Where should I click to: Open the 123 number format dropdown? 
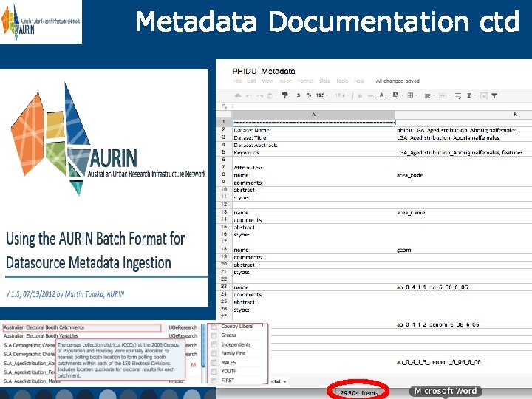[x=322, y=95]
